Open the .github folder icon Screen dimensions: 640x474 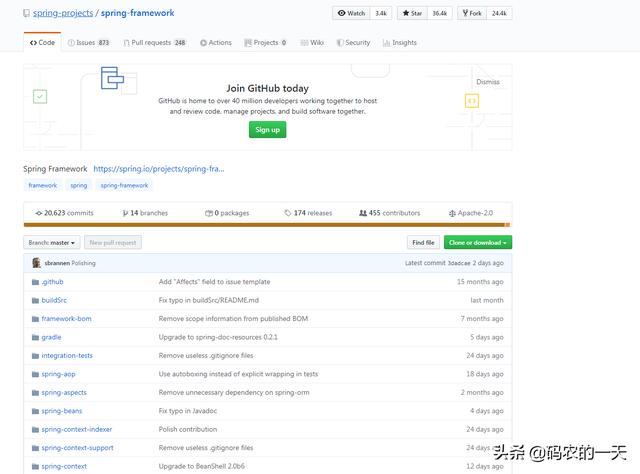click(36, 282)
